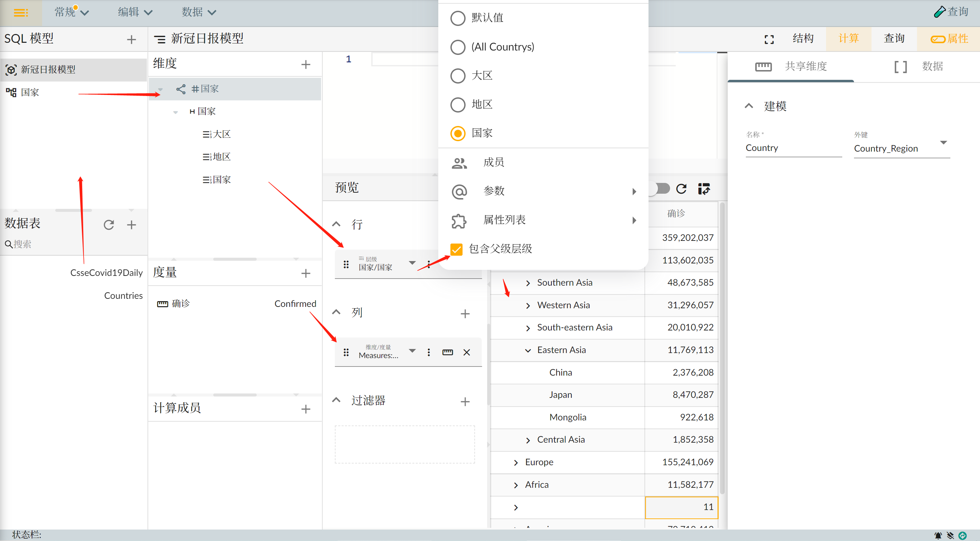
Task: Click the ruler icon on Measures row
Action: 447,352
